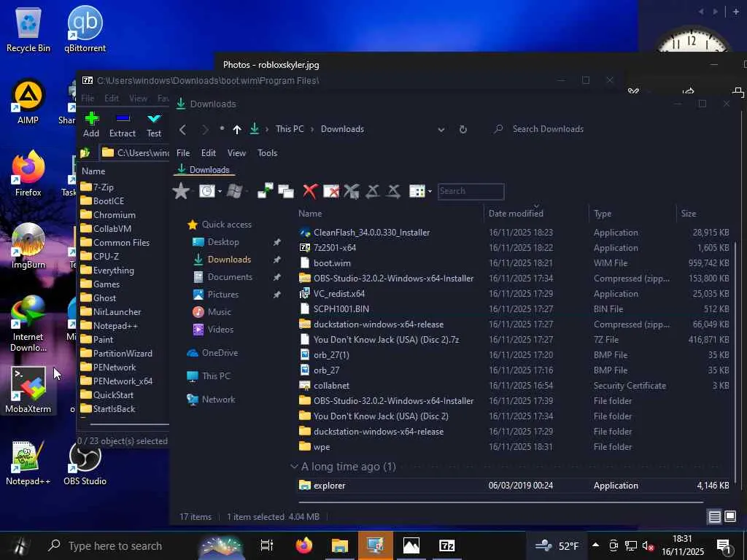Sort by the Date modified column header
This screenshot has width=747, height=560.
(x=516, y=214)
